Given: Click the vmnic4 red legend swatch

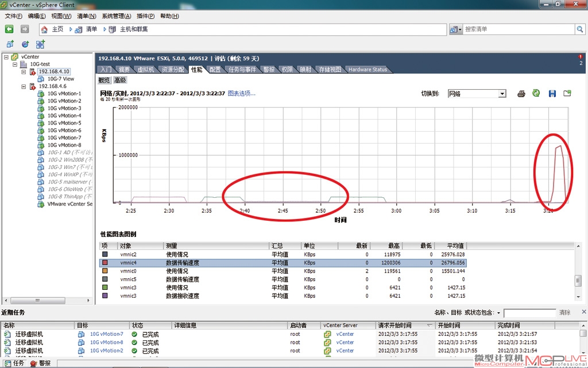Looking at the screenshot, I should click(x=105, y=262).
